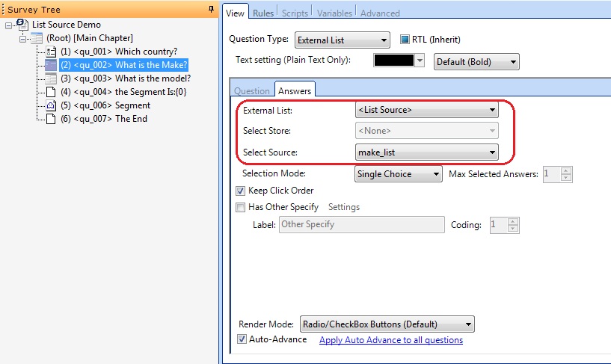Screen dimensions: 611x364
Task: Open the Question Type dropdown
Action: [x=342, y=40]
